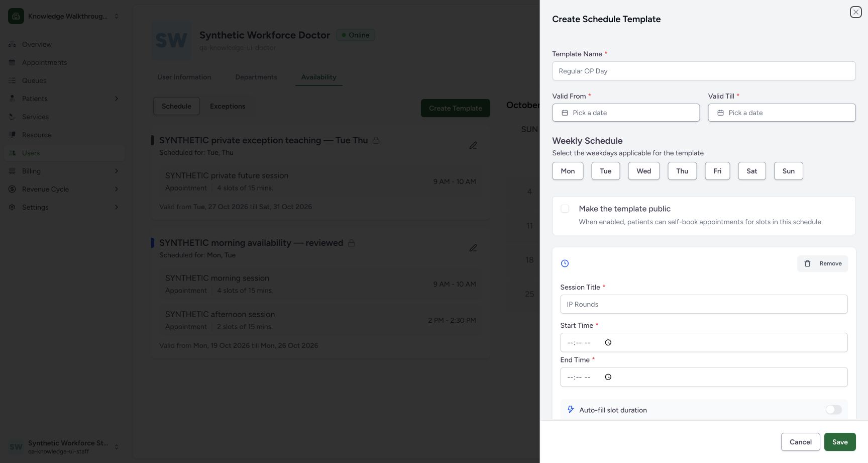Enable Auto-fill slot duration switch
Screen dimensions: 868x463
(x=834, y=410)
